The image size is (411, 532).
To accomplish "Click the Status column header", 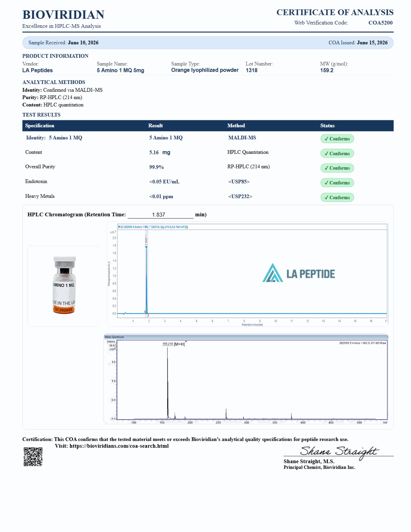I will point(327,126).
